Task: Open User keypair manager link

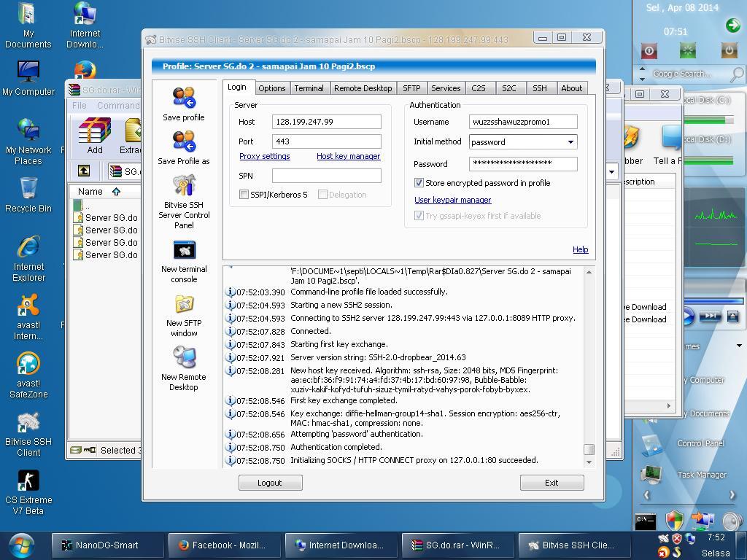Action: (452, 200)
